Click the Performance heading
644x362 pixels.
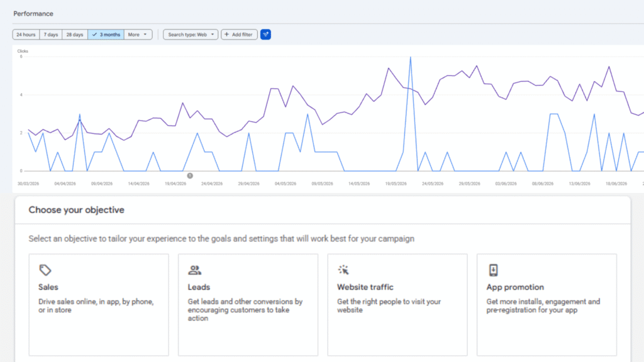point(33,14)
